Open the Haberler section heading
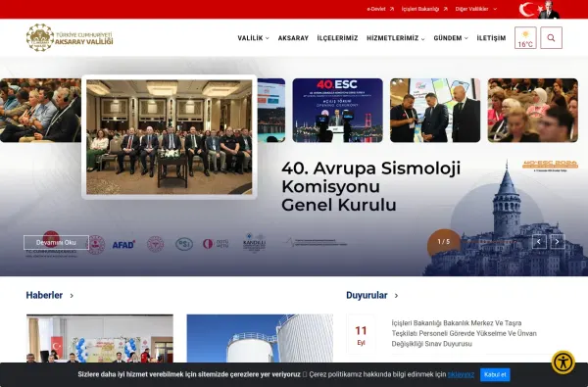Viewport: 588px width, 387px height. pyautogui.click(x=44, y=296)
